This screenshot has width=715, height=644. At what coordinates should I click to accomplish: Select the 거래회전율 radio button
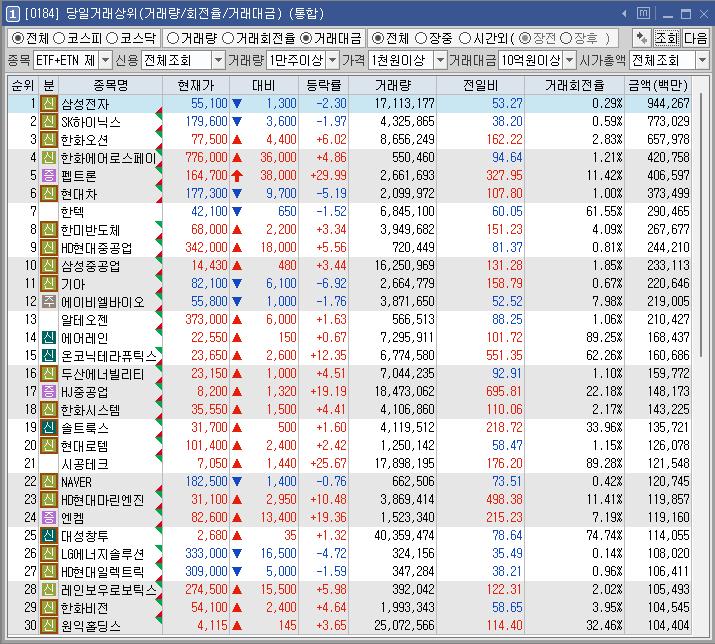(228, 38)
